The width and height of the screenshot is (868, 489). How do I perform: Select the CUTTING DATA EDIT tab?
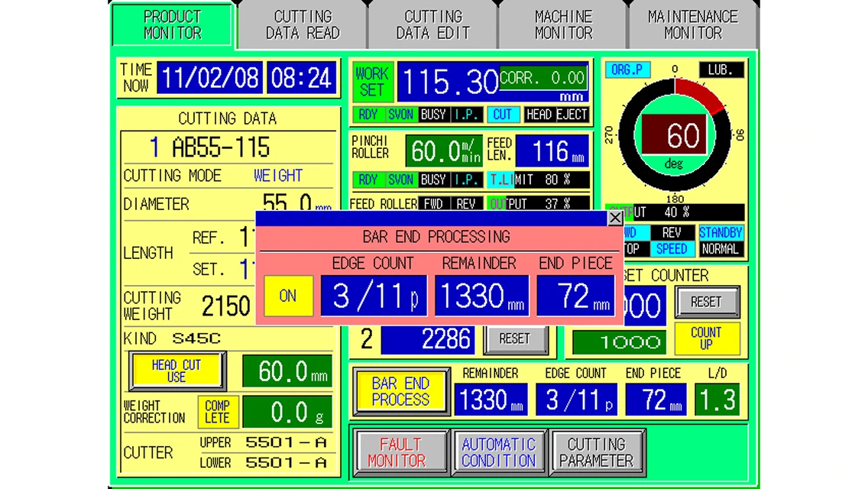tap(433, 24)
